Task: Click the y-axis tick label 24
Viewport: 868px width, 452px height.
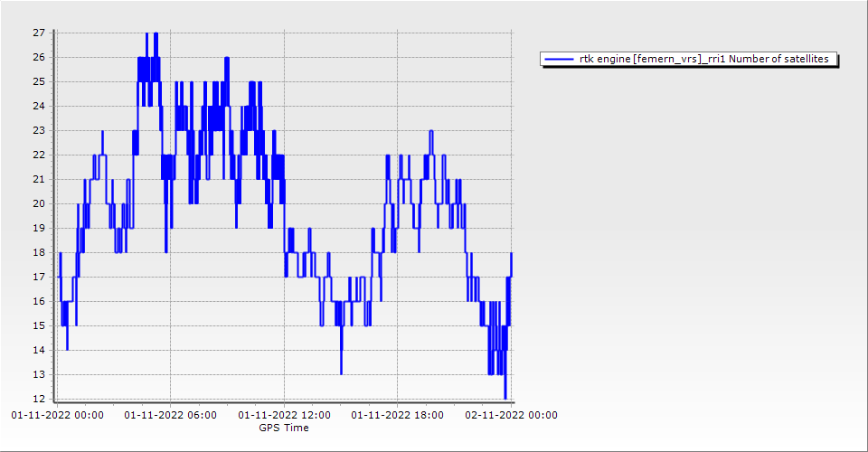Action: pyautogui.click(x=39, y=106)
